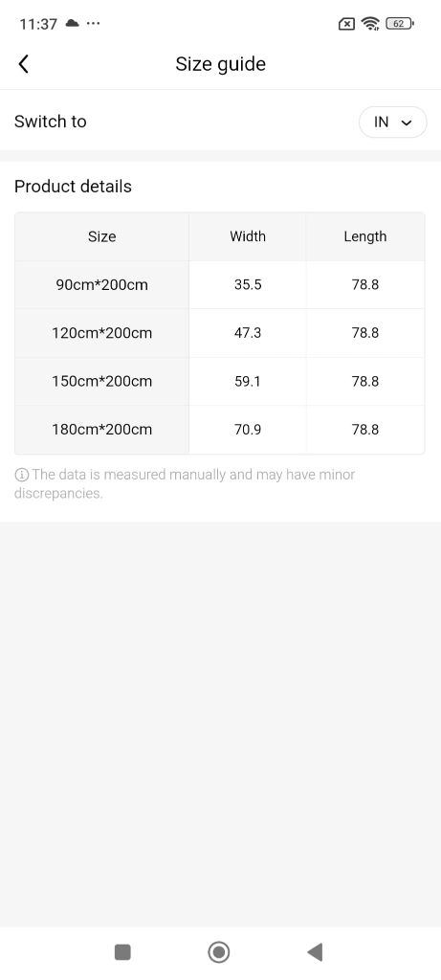The height and width of the screenshot is (980, 441).
Task: Tap the Android recent apps square button
Action: tap(122, 952)
